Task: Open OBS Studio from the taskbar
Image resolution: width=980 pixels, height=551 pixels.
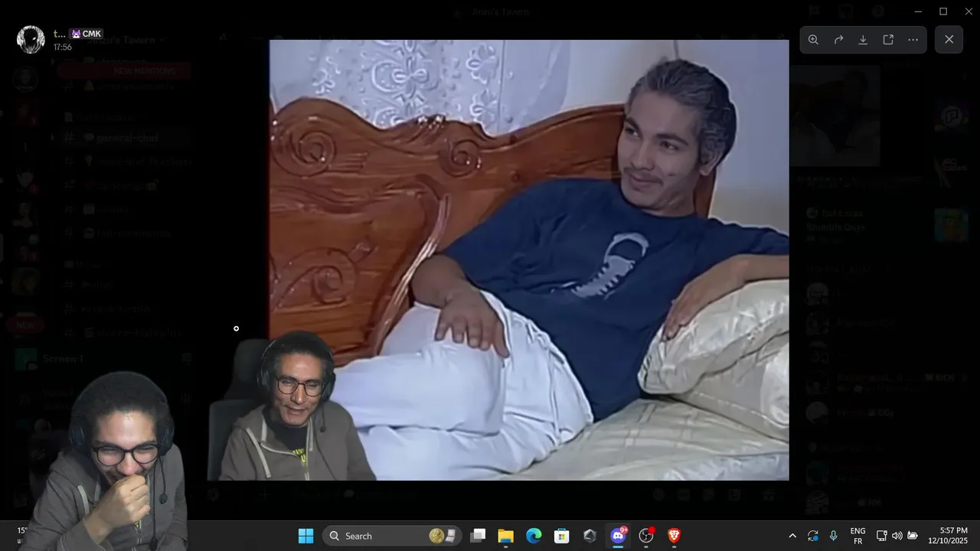Action: pyautogui.click(x=646, y=536)
